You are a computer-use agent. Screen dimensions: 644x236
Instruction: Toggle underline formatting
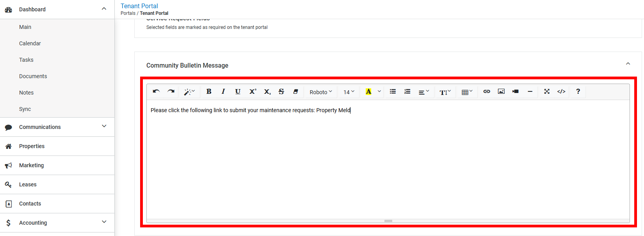238,91
